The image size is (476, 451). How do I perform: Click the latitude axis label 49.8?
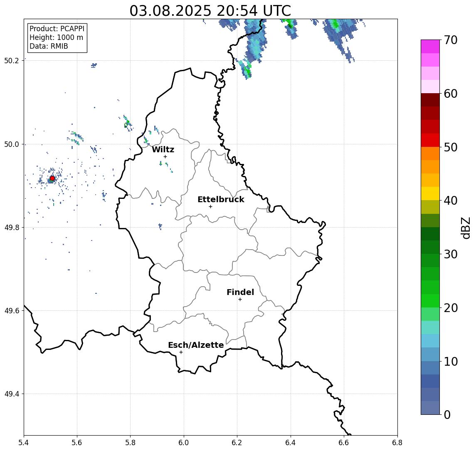point(12,227)
